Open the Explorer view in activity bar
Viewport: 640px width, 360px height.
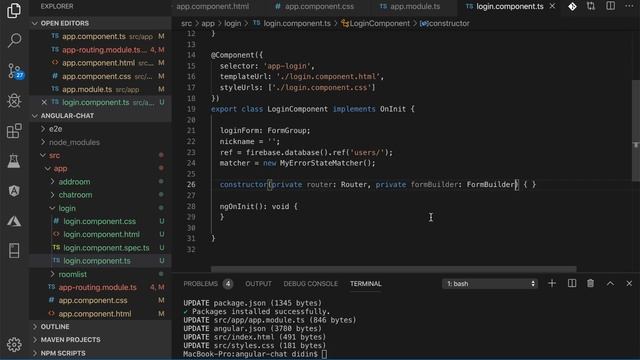[14, 10]
